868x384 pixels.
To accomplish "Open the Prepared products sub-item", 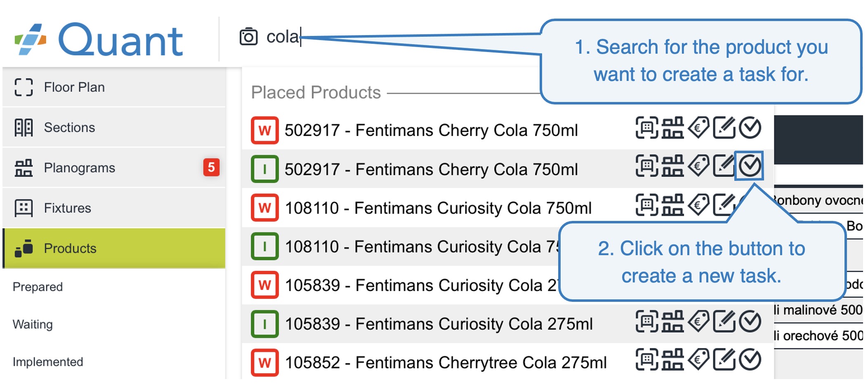I will click(x=38, y=287).
